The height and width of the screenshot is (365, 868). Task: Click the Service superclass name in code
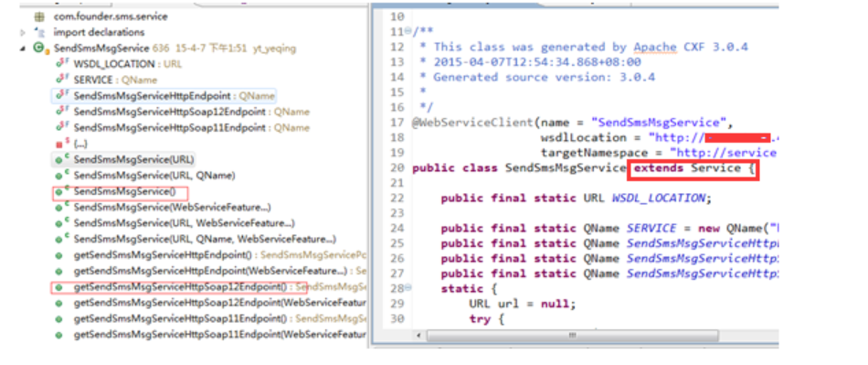point(715,167)
